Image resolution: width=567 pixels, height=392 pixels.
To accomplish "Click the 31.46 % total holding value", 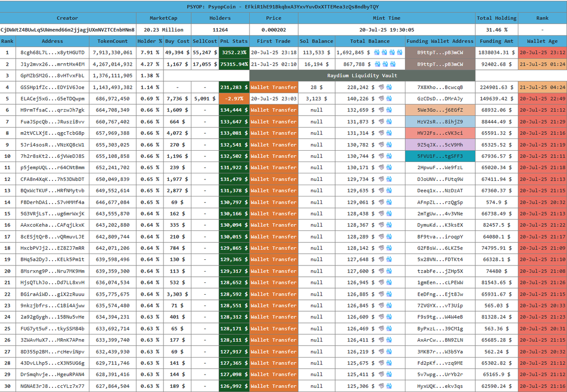I will 496,29.
